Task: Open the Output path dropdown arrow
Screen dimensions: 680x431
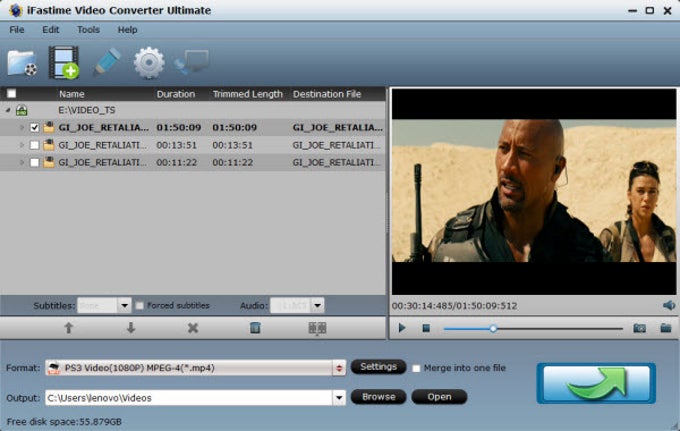Action: click(x=339, y=398)
